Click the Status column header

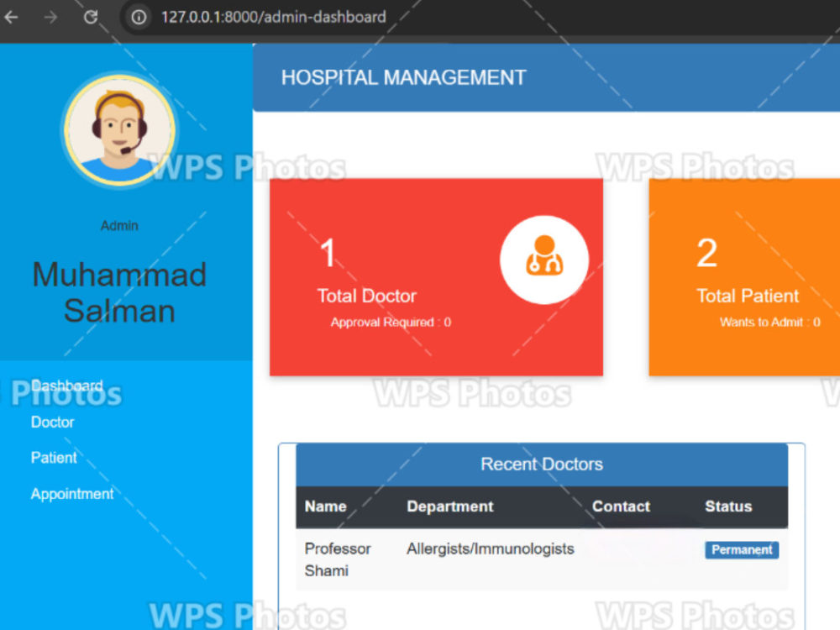pyautogui.click(x=728, y=507)
